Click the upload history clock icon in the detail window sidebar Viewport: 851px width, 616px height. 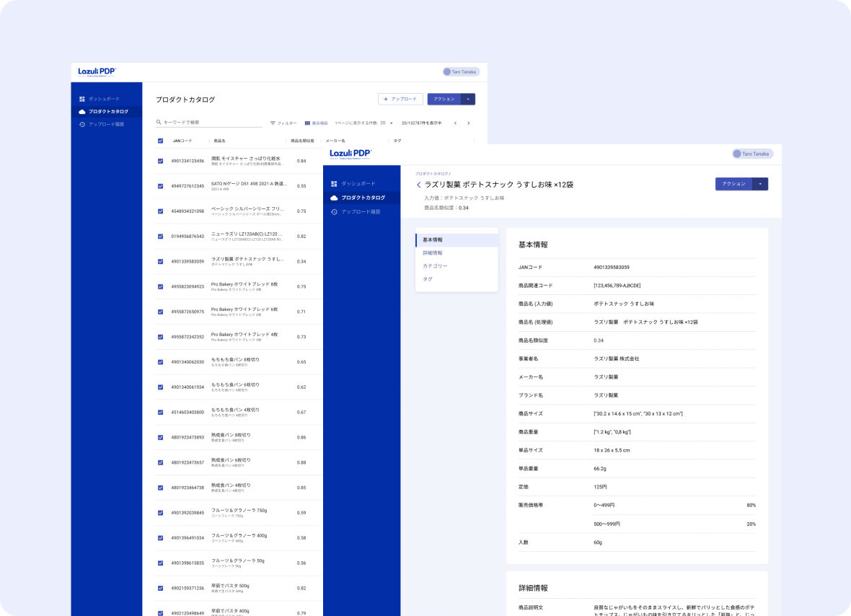coord(334,211)
